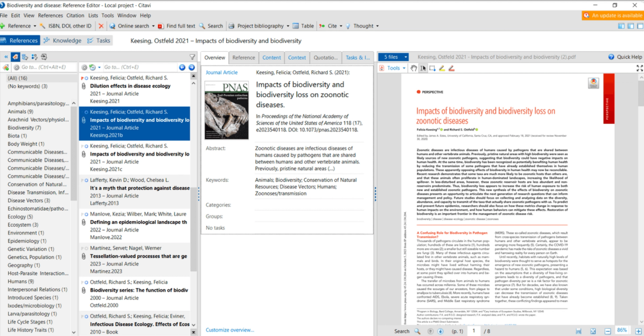The image size is (644, 336).
Task: Open the import selection icon
Action: (x=44, y=57)
